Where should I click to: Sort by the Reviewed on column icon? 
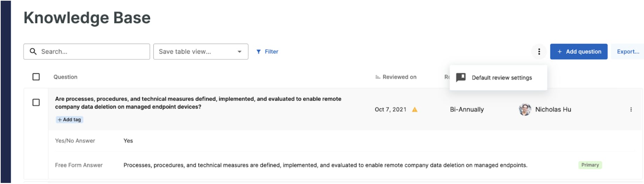377,77
